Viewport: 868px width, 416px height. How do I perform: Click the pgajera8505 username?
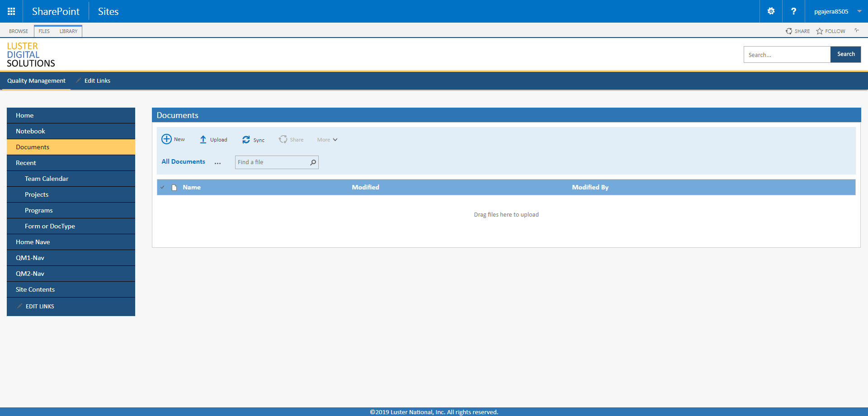[x=831, y=12]
